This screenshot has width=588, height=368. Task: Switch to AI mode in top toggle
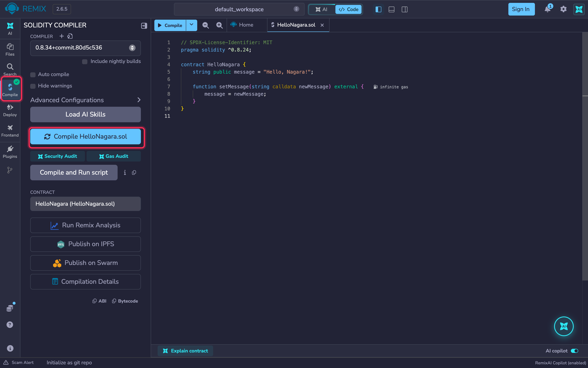[x=321, y=9]
